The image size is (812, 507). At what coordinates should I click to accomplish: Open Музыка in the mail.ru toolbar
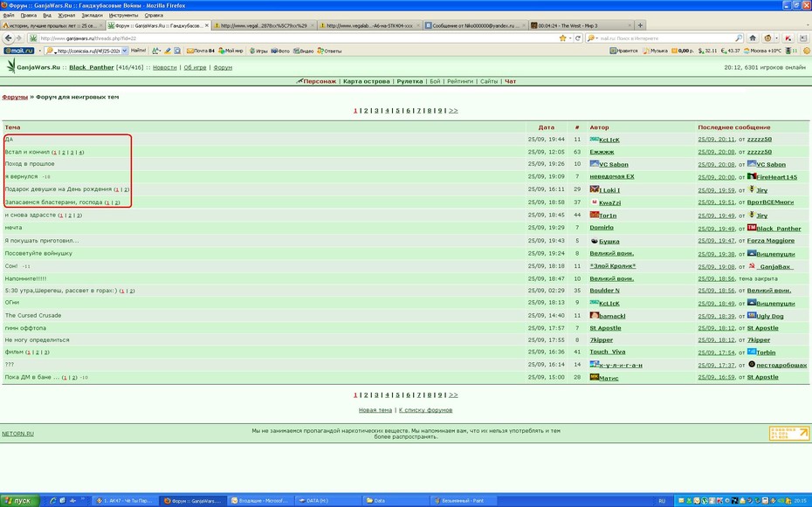(655, 51)
